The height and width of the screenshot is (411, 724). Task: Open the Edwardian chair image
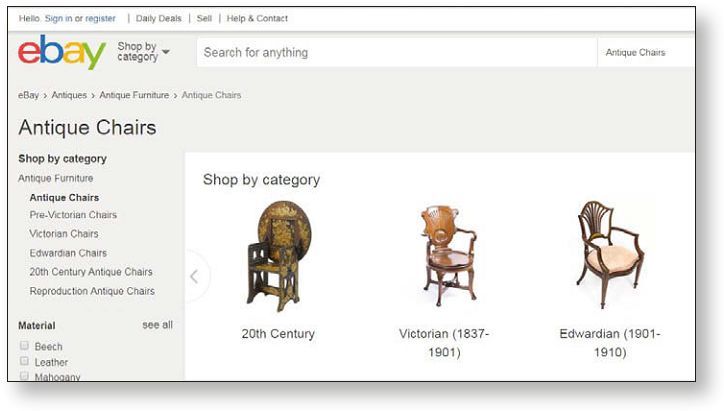(x=609, y=254)
